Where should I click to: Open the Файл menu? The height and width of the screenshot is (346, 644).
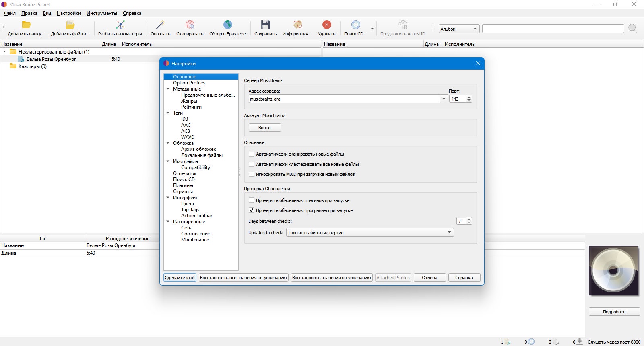point(10,13)
